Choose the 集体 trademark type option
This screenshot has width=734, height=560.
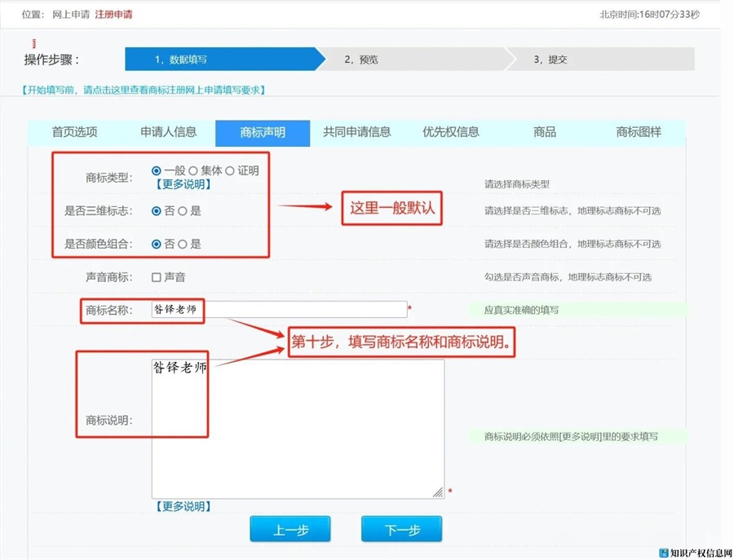[193, 171]
